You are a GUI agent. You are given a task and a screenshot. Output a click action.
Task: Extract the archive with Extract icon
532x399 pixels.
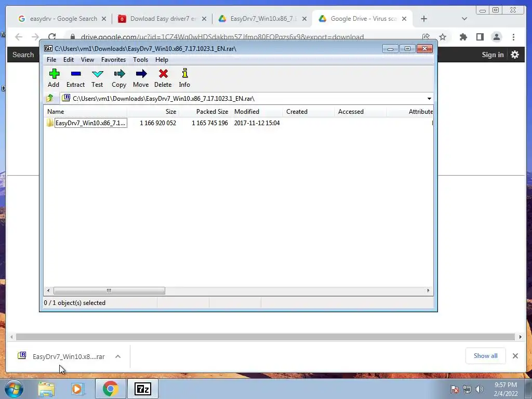coord(75,78)
